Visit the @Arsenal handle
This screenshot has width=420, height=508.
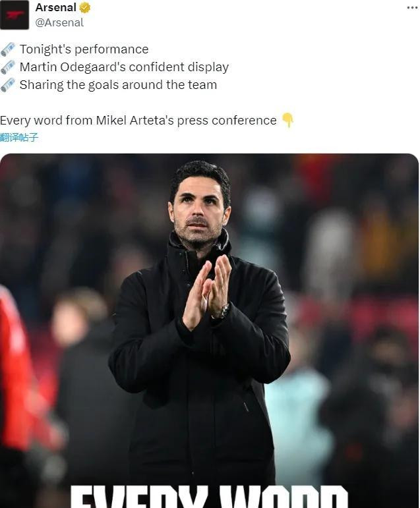(59, 22)
